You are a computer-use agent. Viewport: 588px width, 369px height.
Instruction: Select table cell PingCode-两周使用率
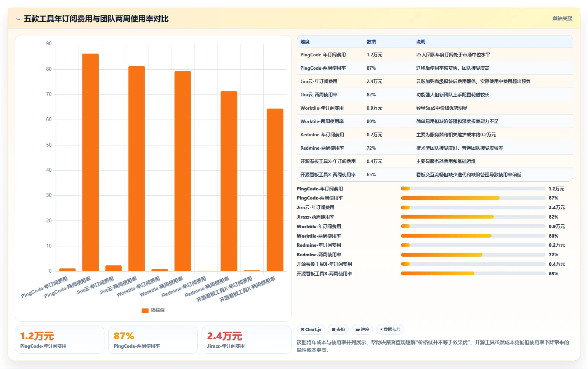pyautogui.click(x=323, y=68)
